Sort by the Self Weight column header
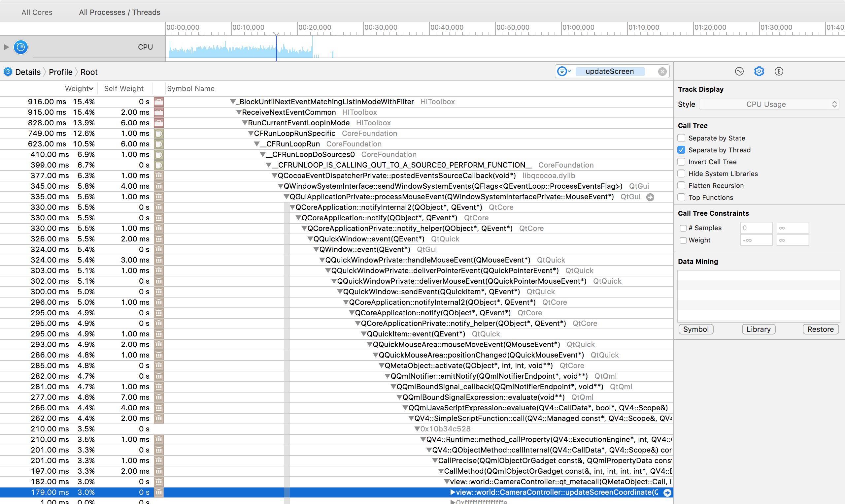 pos(124,88)
